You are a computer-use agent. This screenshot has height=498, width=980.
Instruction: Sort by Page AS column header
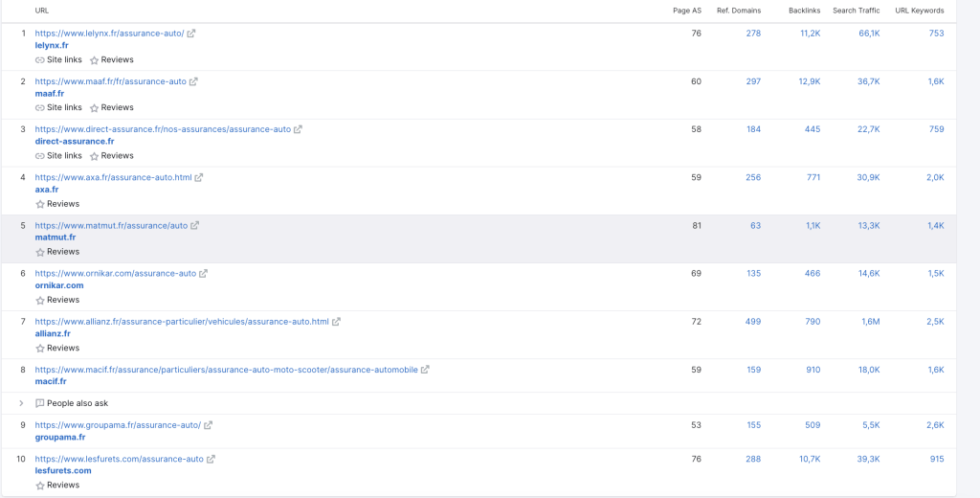click(x=687, y=11)
